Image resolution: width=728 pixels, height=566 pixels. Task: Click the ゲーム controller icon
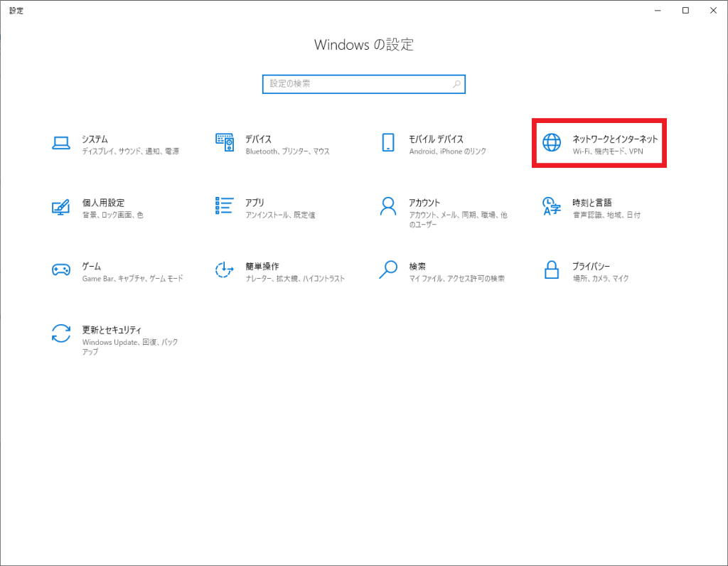61,269
